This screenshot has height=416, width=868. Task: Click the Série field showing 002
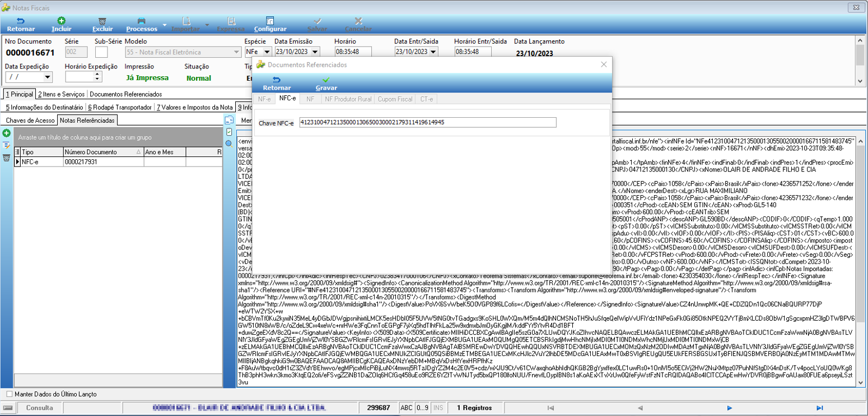click(76, 52)
